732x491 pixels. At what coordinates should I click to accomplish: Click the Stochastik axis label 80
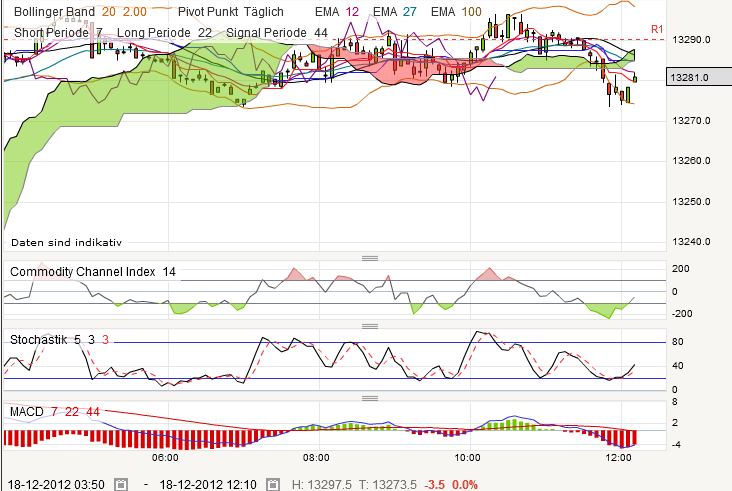(x=677, y=342)
